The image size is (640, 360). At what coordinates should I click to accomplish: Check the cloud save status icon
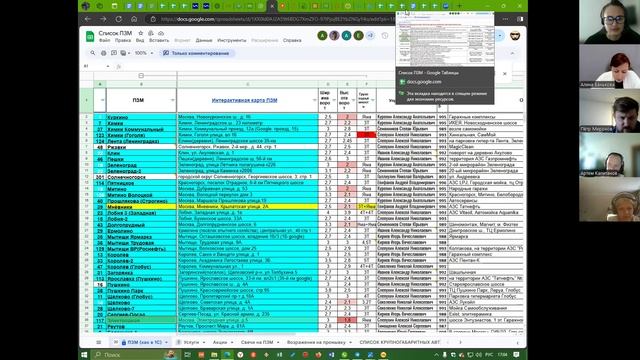[x=161, y=33]
